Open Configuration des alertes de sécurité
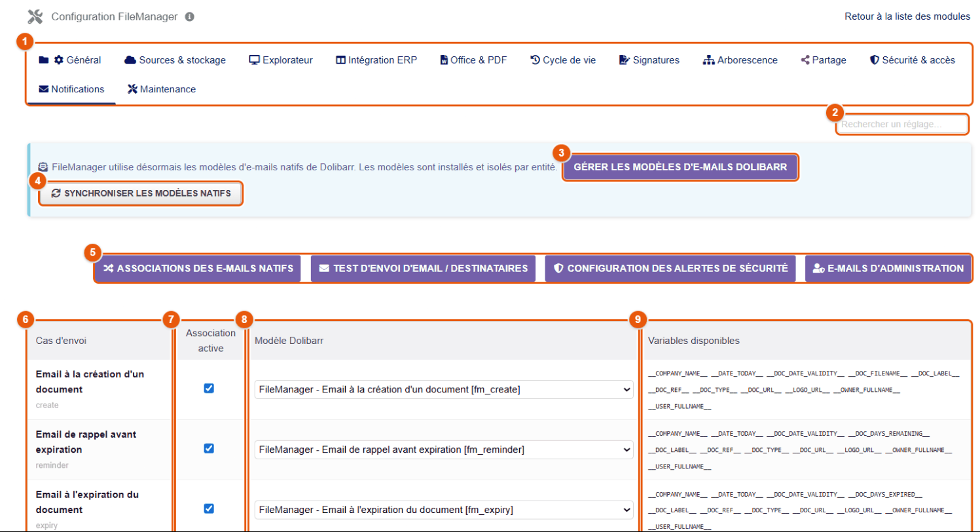 pos(670,269)
